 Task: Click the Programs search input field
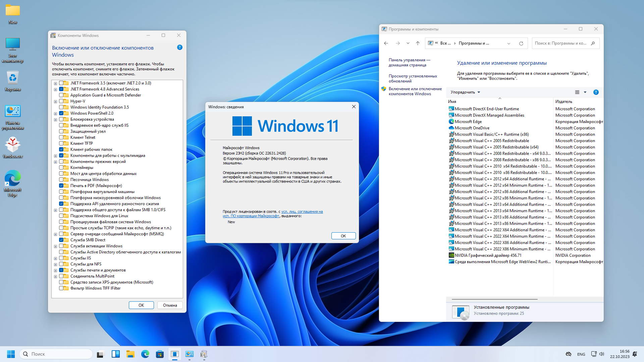(561, 43)
